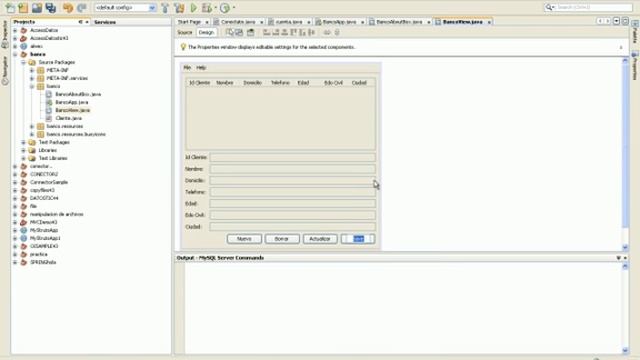Click the second alignment icon in designer toolbar
Screen dimensions: 640x360
pyautogui.click(x=276, y=32)
